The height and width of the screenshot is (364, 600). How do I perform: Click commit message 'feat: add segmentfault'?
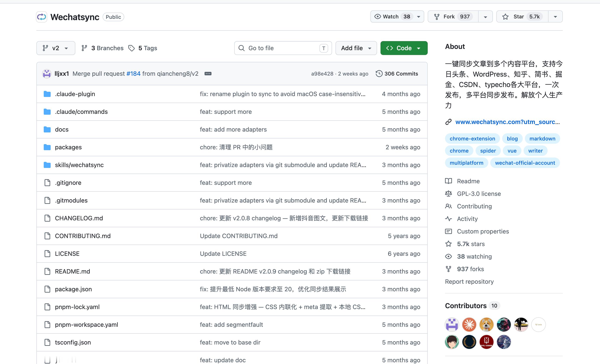point(231,325)
